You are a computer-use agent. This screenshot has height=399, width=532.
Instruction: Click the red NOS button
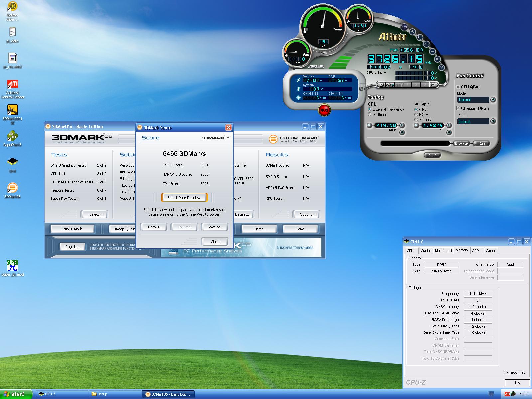[324, 110]
